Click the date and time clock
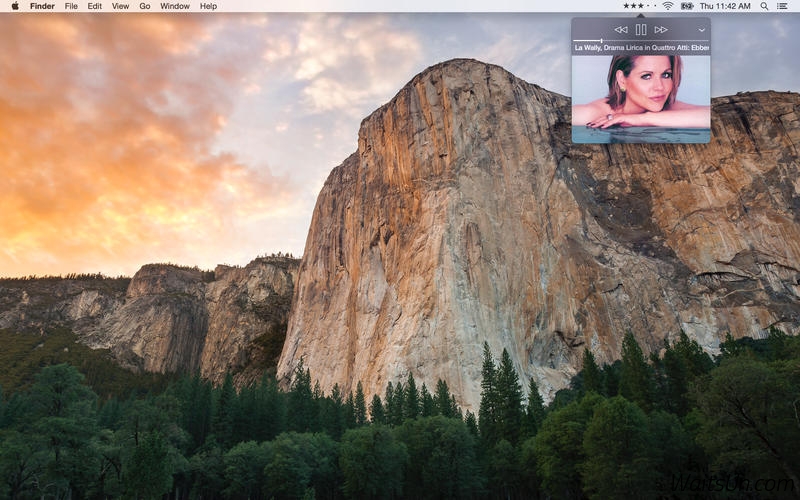800x500 pixels. pos(726,6)
